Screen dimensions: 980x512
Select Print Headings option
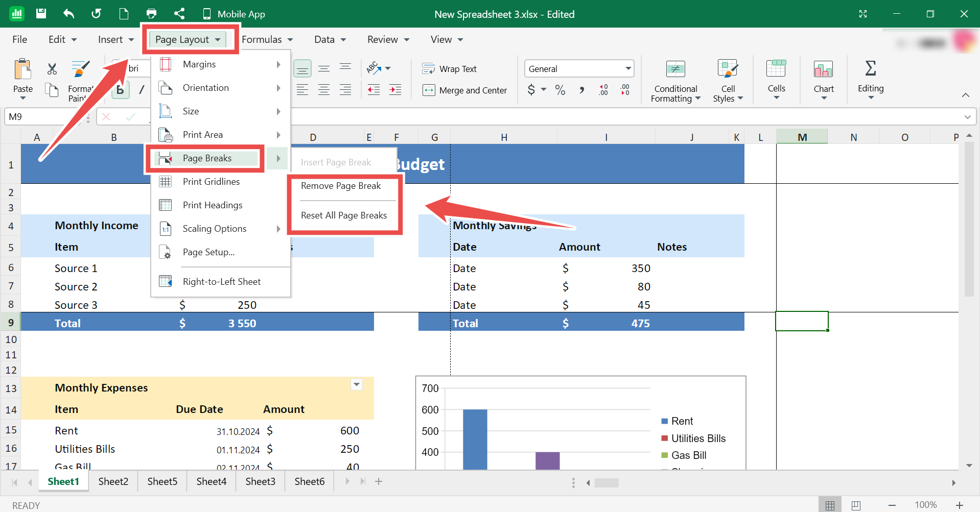point(221,205)
